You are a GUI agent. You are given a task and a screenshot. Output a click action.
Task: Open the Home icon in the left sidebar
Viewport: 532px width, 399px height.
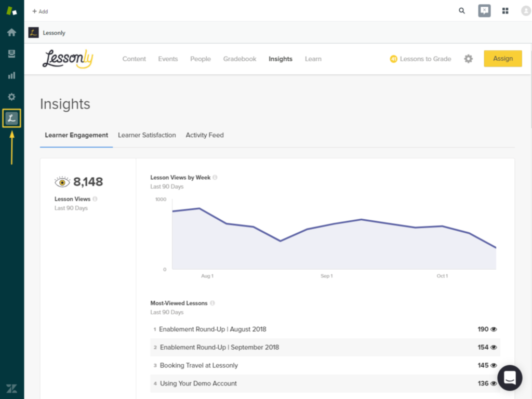click(11, 32)
